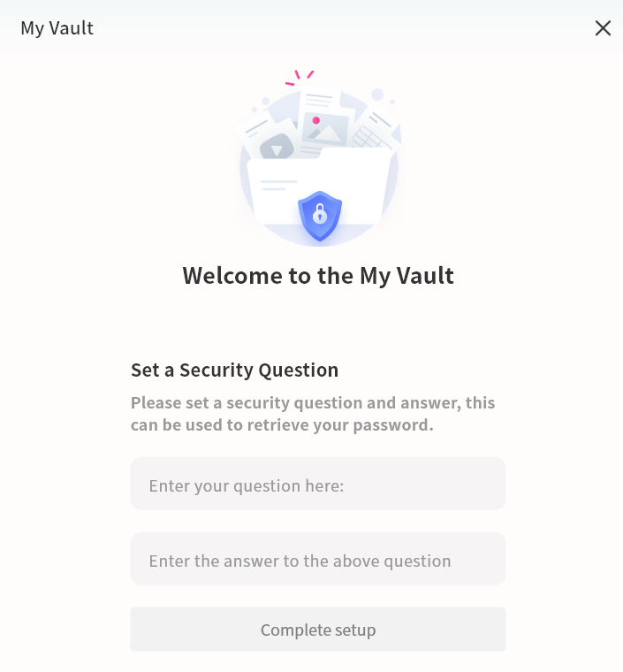This screenshot has width=623, height=672.
Task: Click the gray label lines on the folder front
Action: pyautogui.click(x=278, y=185)
